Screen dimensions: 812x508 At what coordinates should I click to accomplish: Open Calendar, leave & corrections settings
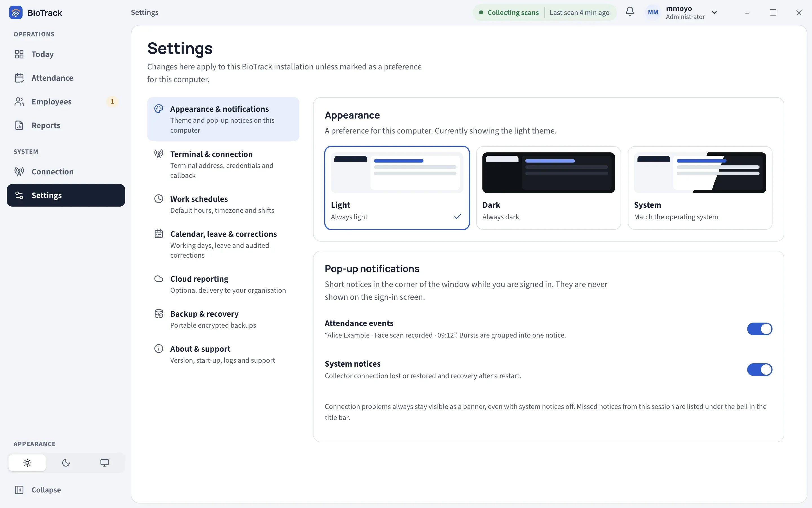click(x=223, y=244)
